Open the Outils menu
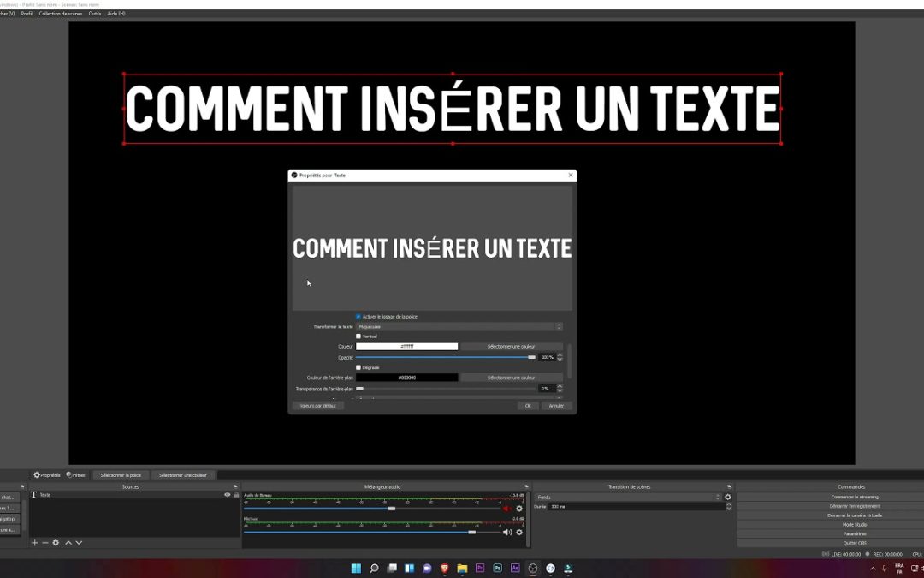The width and height of the screenshot is (924, 578). tap(94, 13)
